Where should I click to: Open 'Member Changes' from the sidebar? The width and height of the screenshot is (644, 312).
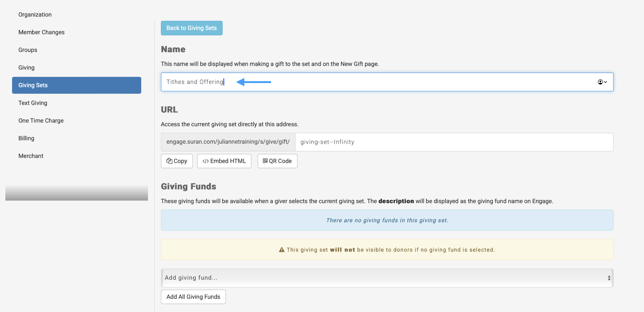(x=41, y=32)
